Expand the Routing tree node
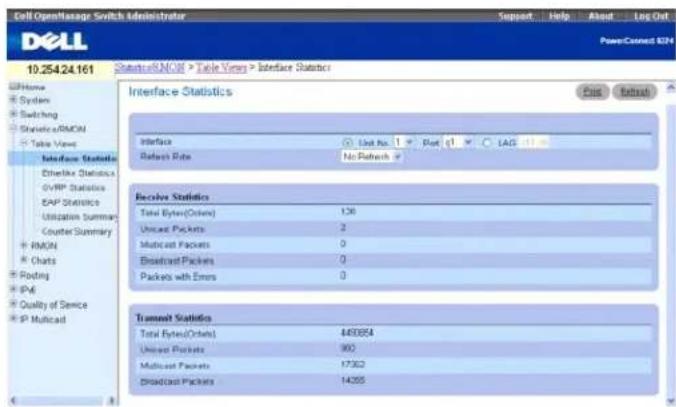The height and width of the screenshot is (407, 676). pyautogui.click(x=13, y=275)
